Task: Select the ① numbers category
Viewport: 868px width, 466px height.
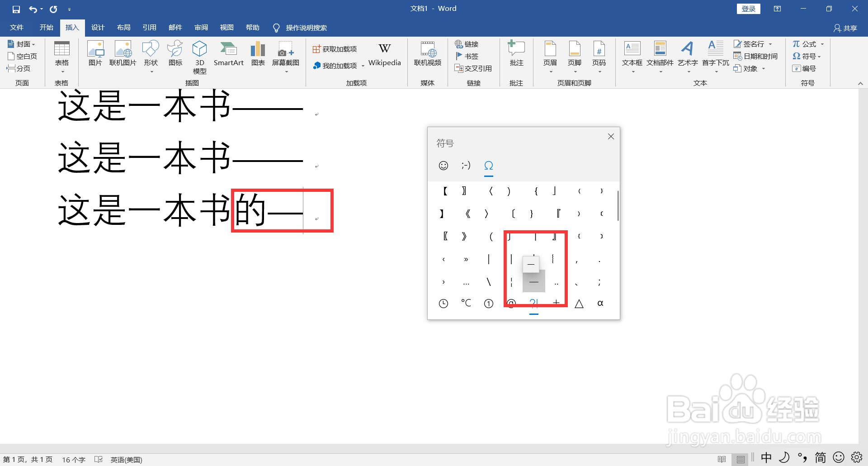Action: [x=489, y=304]
